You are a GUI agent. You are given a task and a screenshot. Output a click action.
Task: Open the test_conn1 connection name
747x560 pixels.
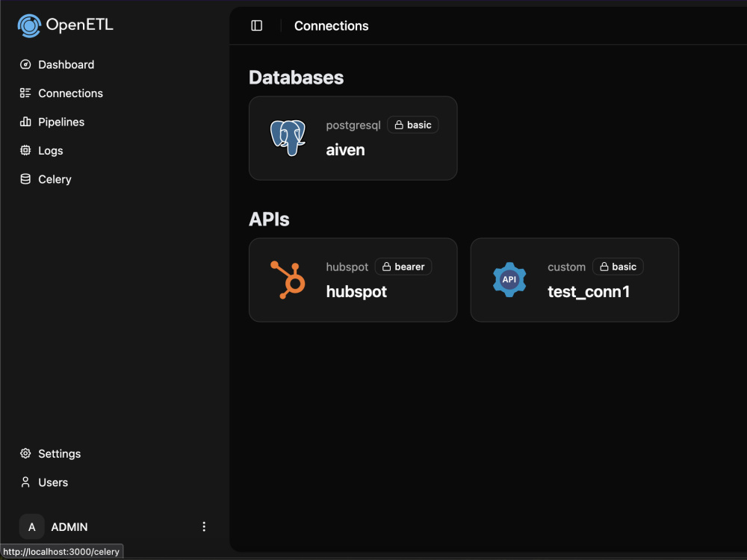pos(589,291)
